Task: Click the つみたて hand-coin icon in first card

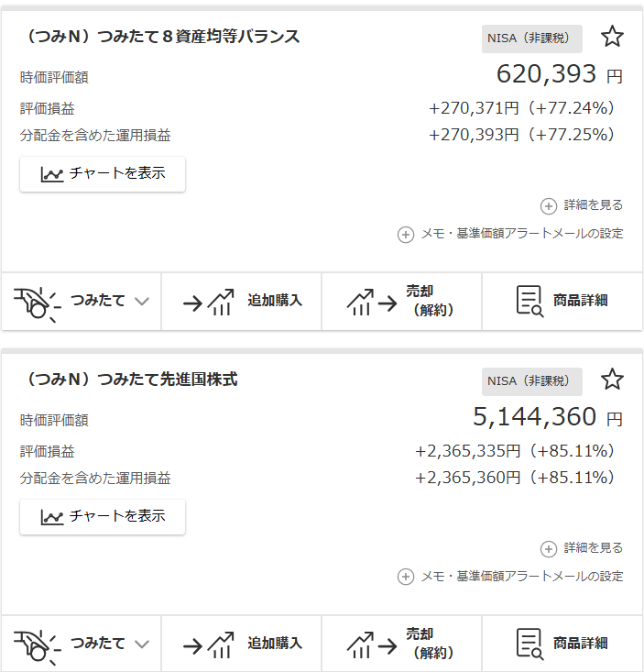Action: pos(37,301)
